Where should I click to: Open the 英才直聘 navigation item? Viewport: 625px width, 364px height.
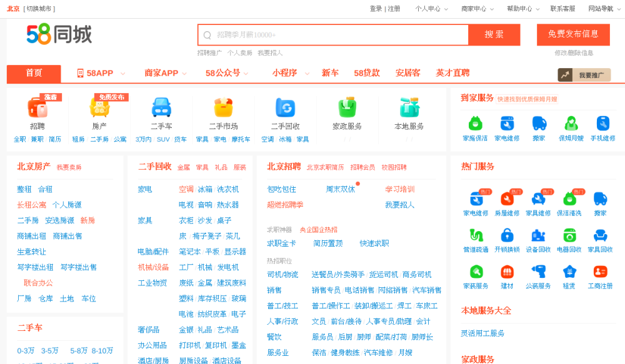tap(452, 73)
